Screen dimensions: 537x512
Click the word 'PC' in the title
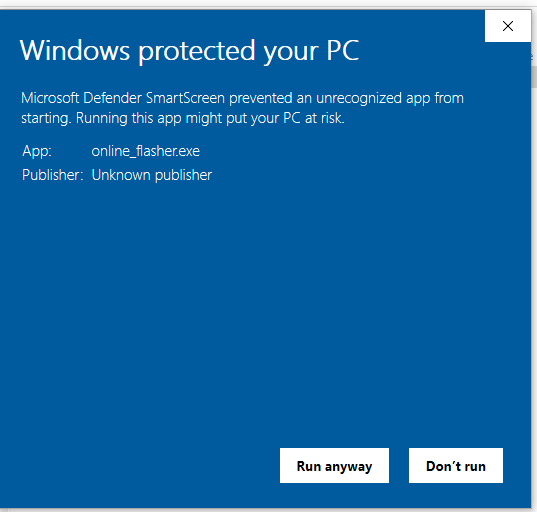pyautogui.click(x=342, y=50)
